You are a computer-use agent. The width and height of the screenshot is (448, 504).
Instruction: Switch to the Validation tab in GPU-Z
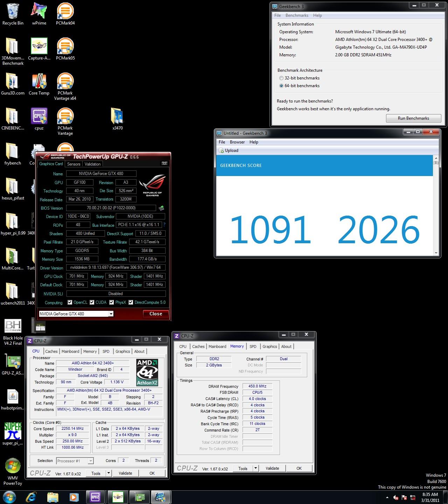(x=93, y=164)
